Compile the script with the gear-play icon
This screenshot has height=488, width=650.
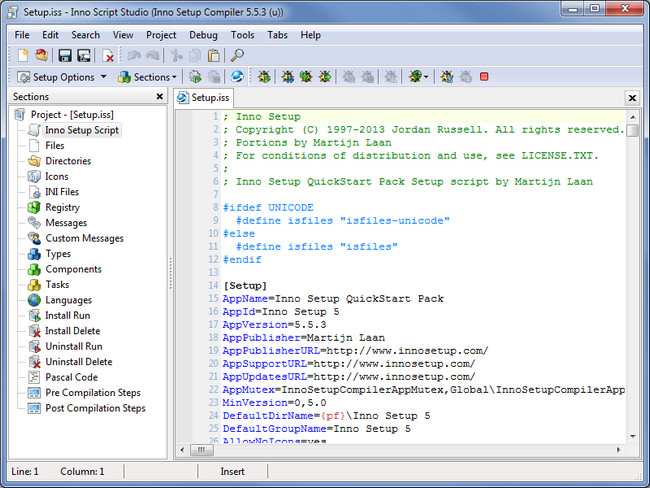point(195,77)
